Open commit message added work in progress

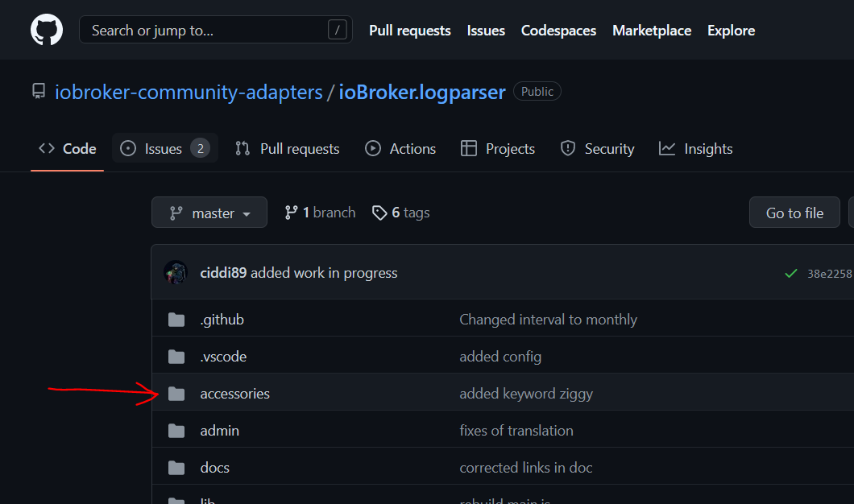point(324,273)
